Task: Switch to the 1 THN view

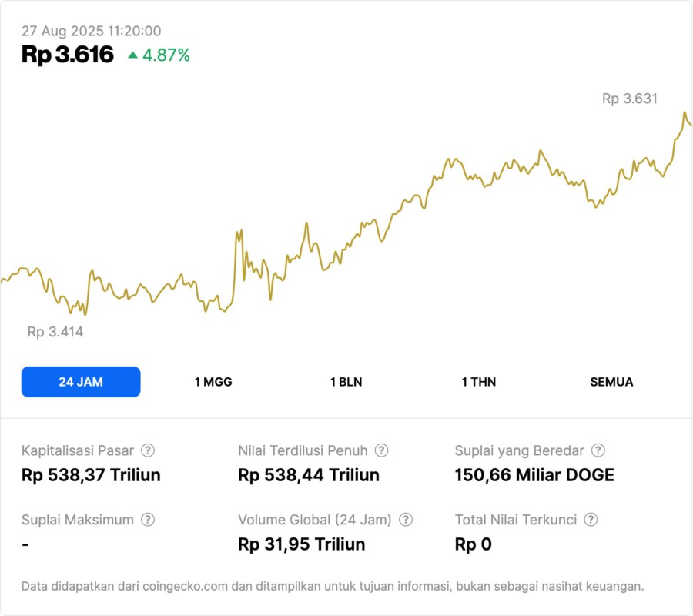Action: point(479,382)
